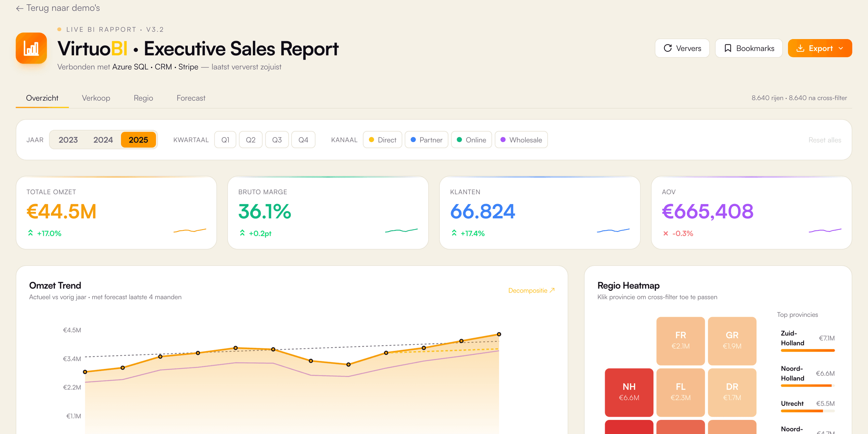This screenshot has width=868, height=434.
Task: Click the refresh icon in Ververs button
Action: [x=668, y=48]
